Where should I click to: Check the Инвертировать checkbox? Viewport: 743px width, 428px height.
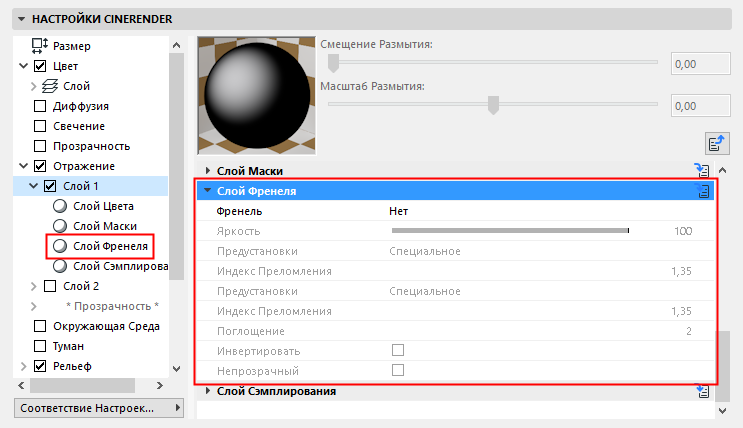tap(398, 350)
